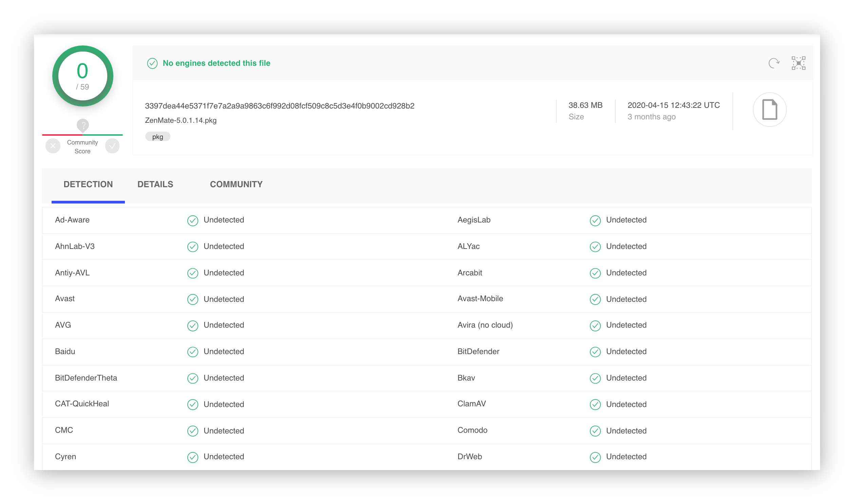Open the DETAILS tab

[x=155, y=185]
